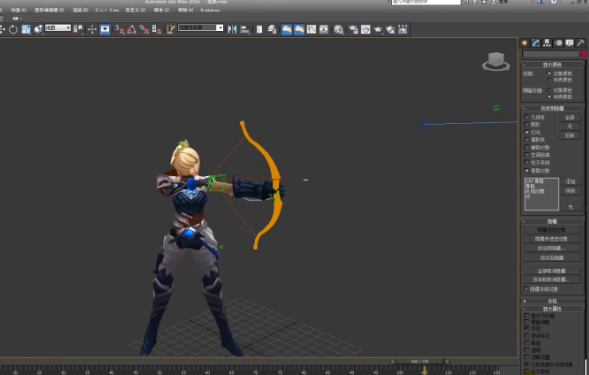Select the Rotate tool
The image size is (589, 375).
point(13,29)
